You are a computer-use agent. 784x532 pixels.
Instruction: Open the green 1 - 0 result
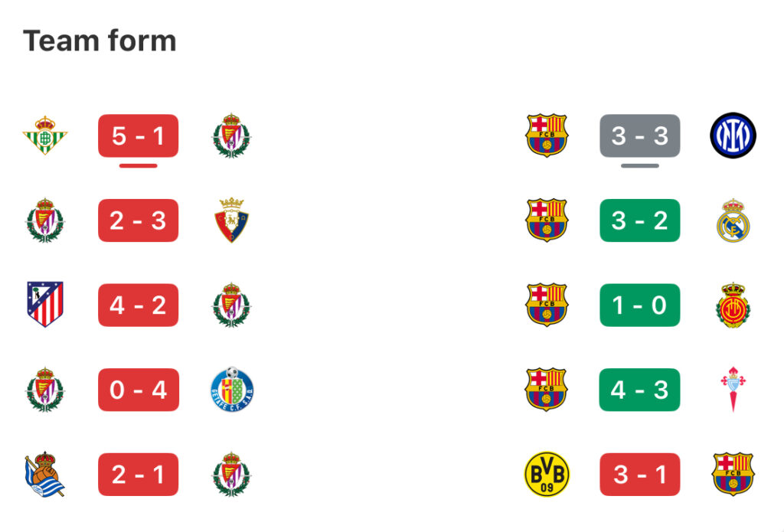tap(639, 305)
